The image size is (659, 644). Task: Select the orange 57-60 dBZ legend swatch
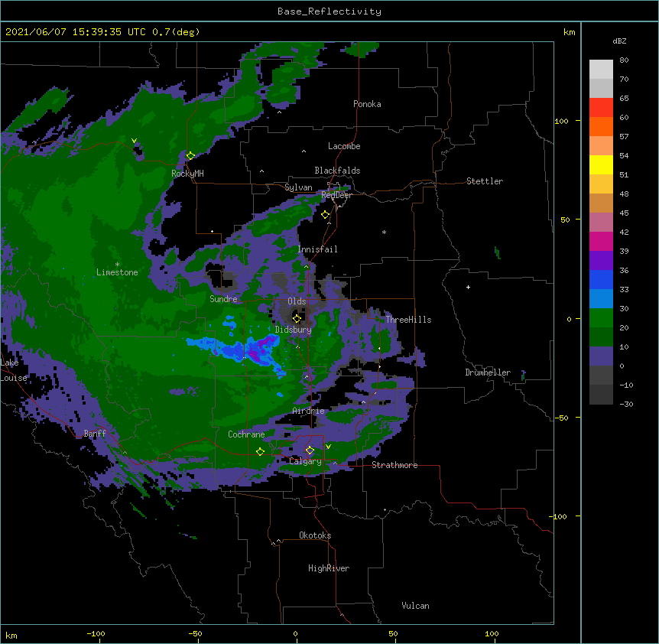[x=601, y=126]
